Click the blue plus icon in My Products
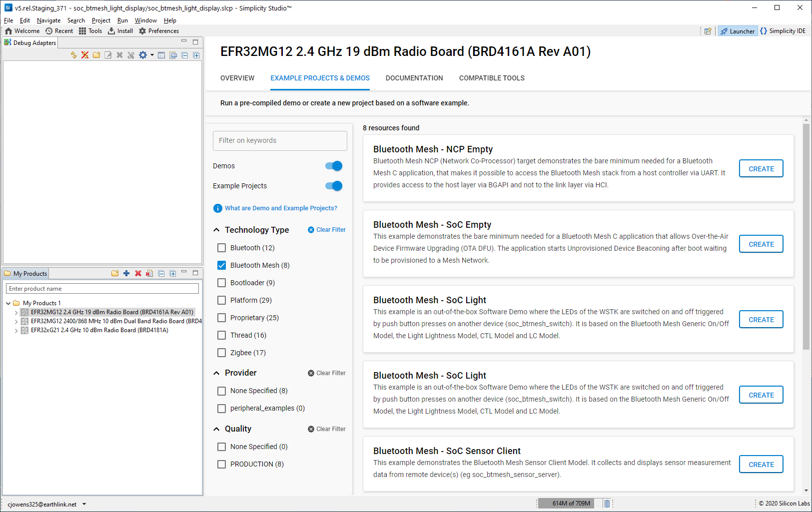812x512 pixels. 126,273
